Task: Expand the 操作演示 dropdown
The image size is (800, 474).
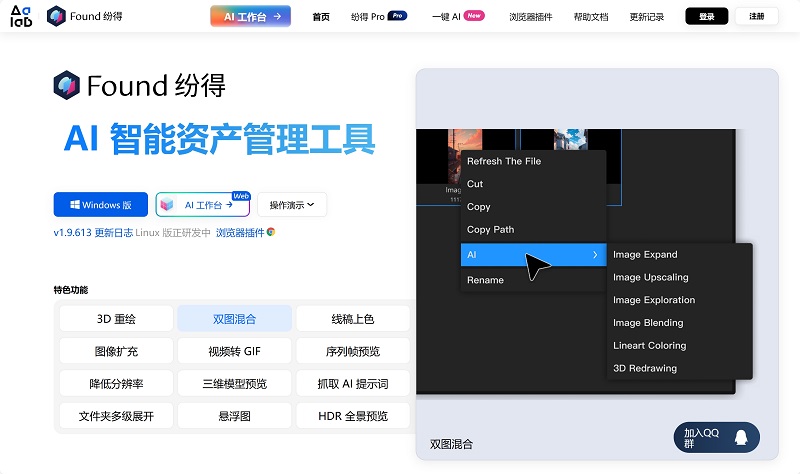Action: coord(292,205)
